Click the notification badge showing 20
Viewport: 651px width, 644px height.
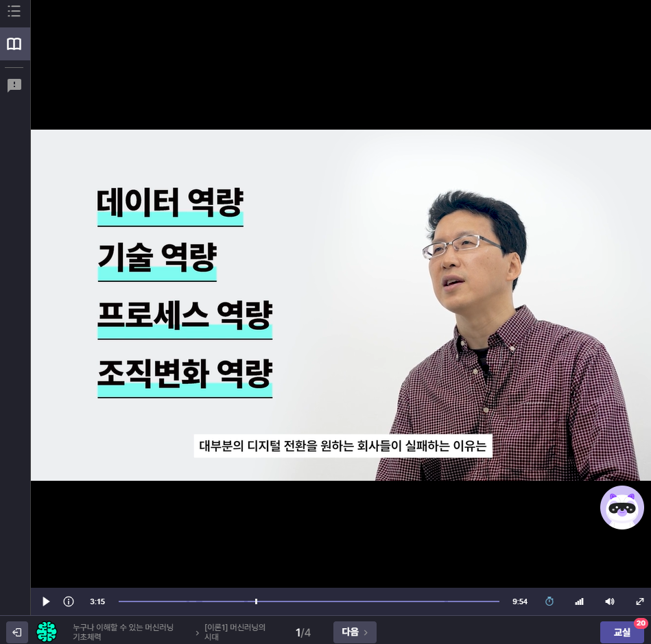[x=641, y=623]
